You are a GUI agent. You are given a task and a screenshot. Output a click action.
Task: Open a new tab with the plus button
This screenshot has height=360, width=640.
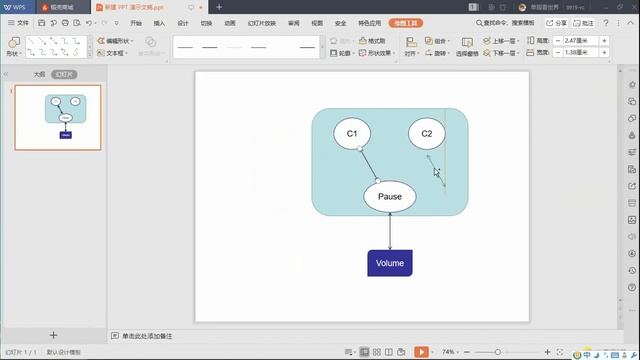pos(219,7)
